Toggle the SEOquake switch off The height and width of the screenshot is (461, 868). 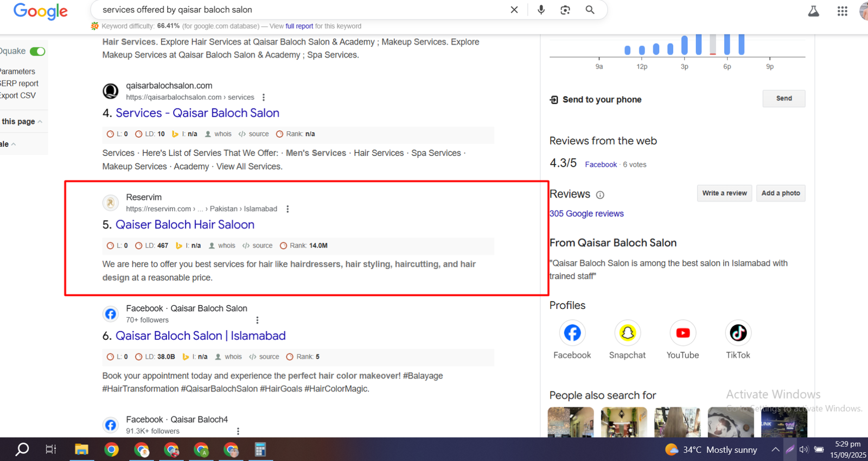pos(37,52)
